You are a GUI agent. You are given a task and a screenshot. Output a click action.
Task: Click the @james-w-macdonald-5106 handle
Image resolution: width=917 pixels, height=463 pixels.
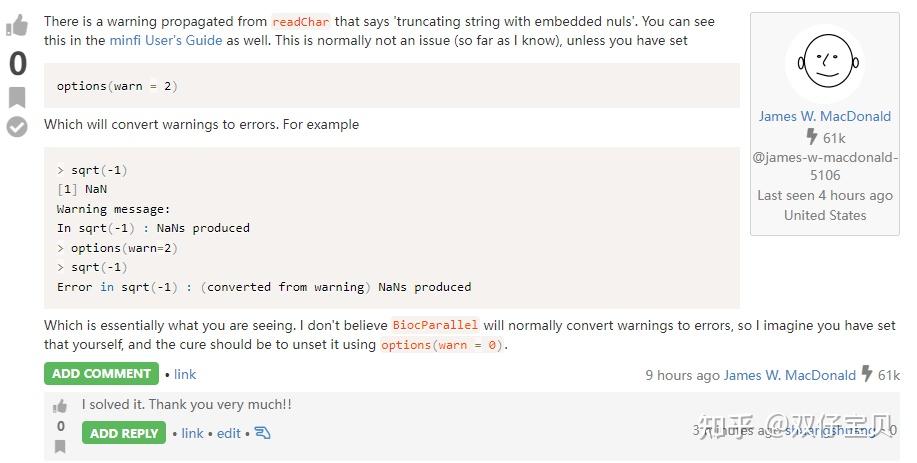click(x=825, y=166)
